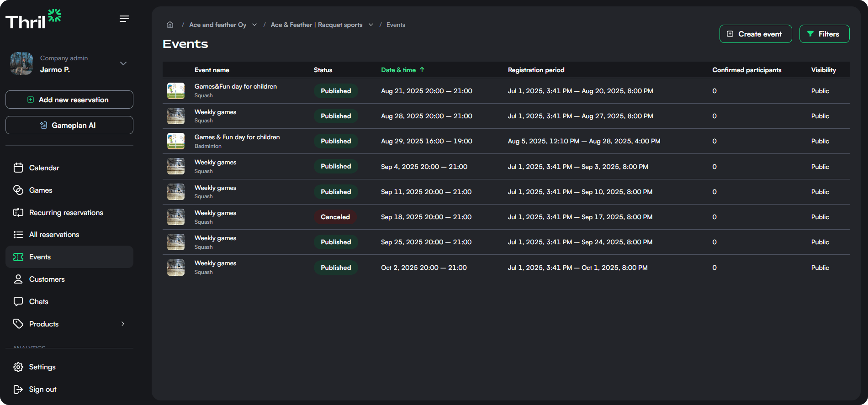Expand the Ace and feather Oy breadcrumb dropdown
This screenshot has height=405, width=868.
tap(254, 25)
